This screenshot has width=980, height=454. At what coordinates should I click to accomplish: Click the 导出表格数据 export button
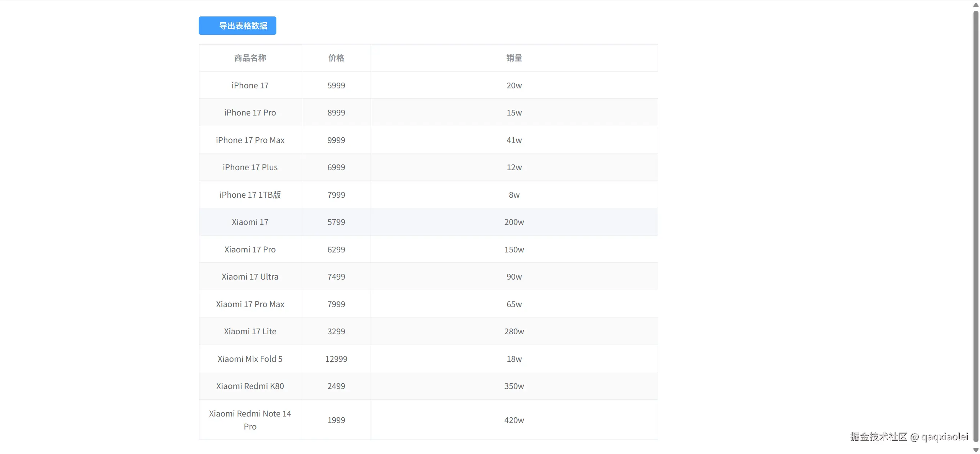click(x=237, y=26)
